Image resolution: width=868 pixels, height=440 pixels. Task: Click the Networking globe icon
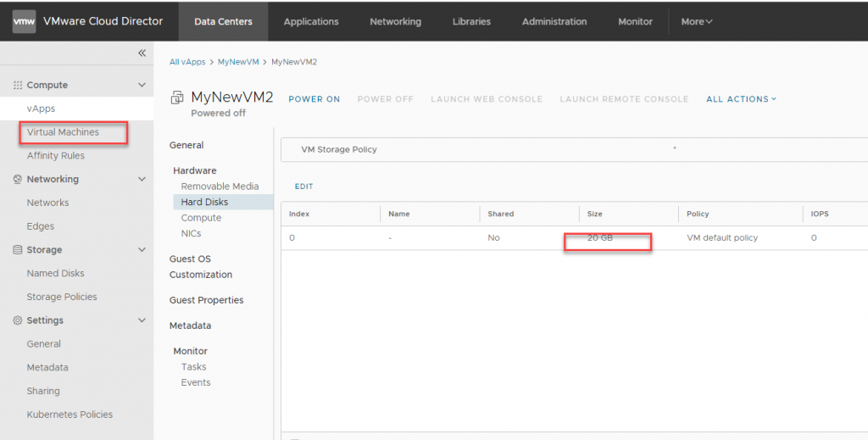18,180
